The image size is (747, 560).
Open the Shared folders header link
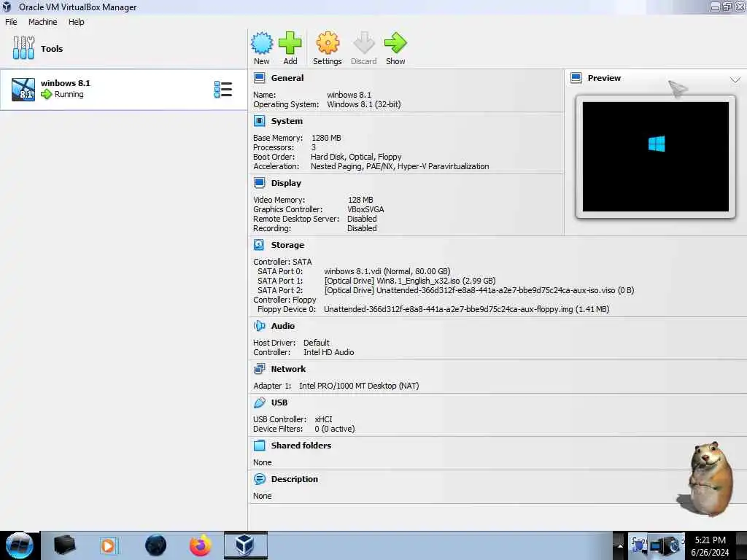click(301, 446)
